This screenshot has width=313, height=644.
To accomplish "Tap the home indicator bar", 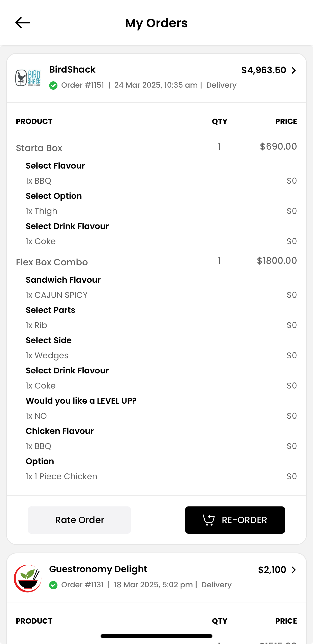I will (x=156, y=636).
